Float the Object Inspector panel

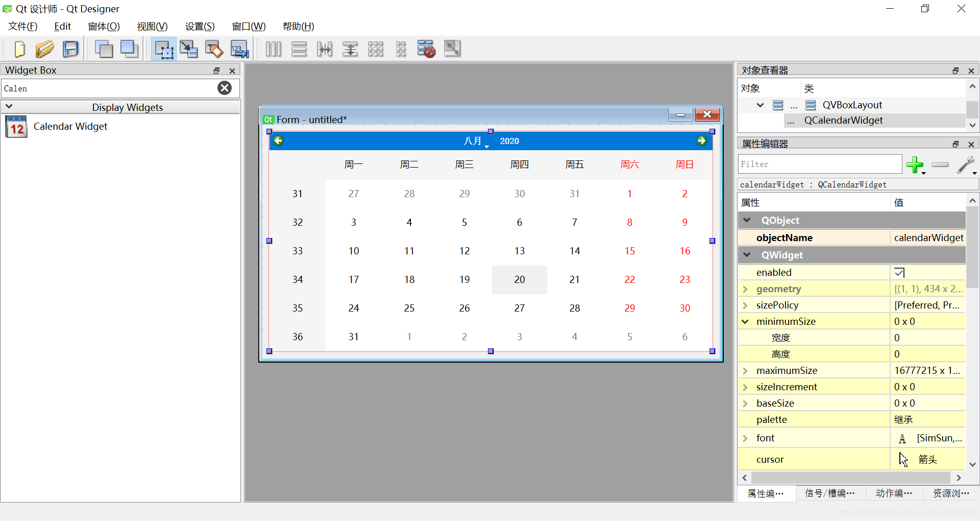(x=955, y=70)
